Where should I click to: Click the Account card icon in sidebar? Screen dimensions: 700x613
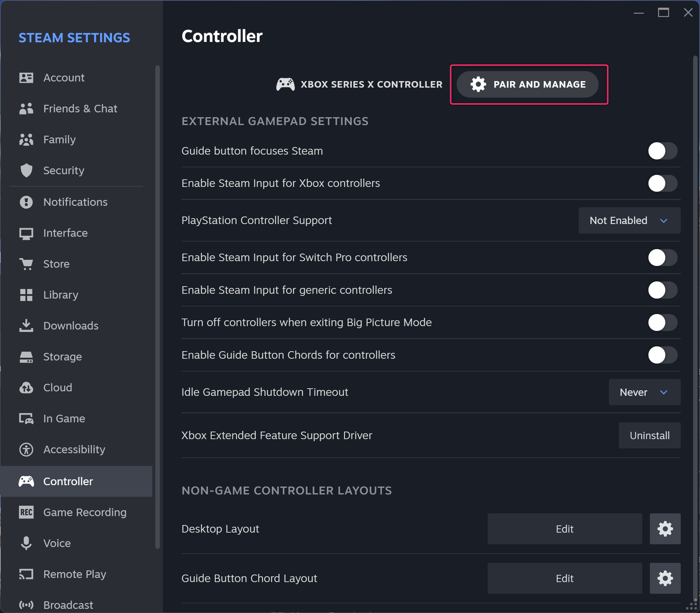[26, 78]
